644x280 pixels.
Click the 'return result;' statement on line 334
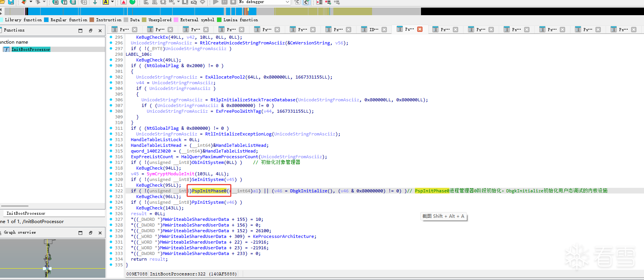(149, 259)
